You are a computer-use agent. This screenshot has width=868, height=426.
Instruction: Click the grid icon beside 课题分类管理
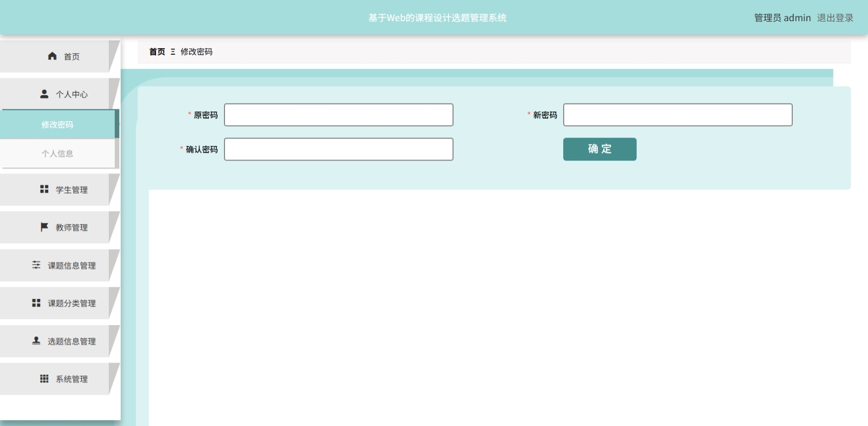(36, 303)
